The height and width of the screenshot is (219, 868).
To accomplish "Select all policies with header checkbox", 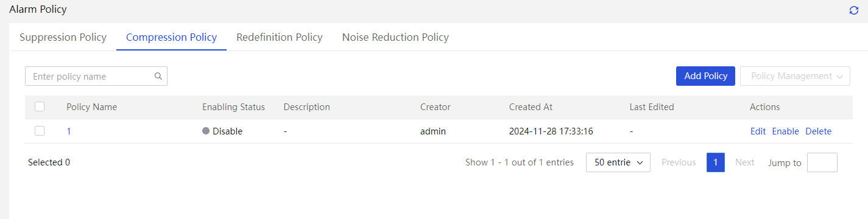I will [40, 106].
